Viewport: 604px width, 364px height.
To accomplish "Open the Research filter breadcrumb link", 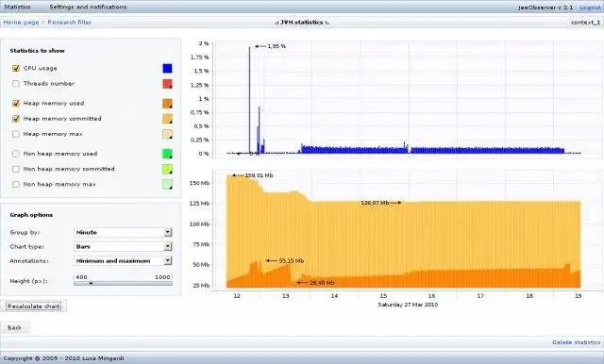I will (x=69, y=23).
